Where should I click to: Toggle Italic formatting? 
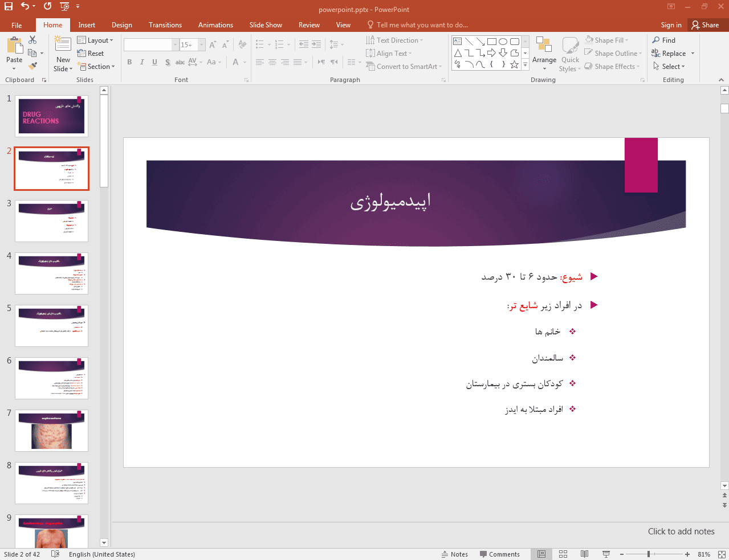[142, 62]
